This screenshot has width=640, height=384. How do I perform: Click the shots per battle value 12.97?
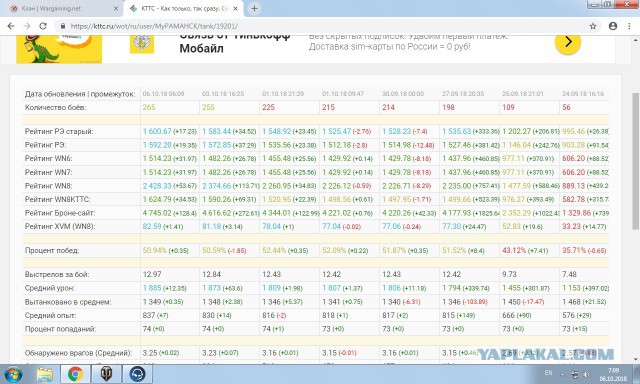point(152,274)
